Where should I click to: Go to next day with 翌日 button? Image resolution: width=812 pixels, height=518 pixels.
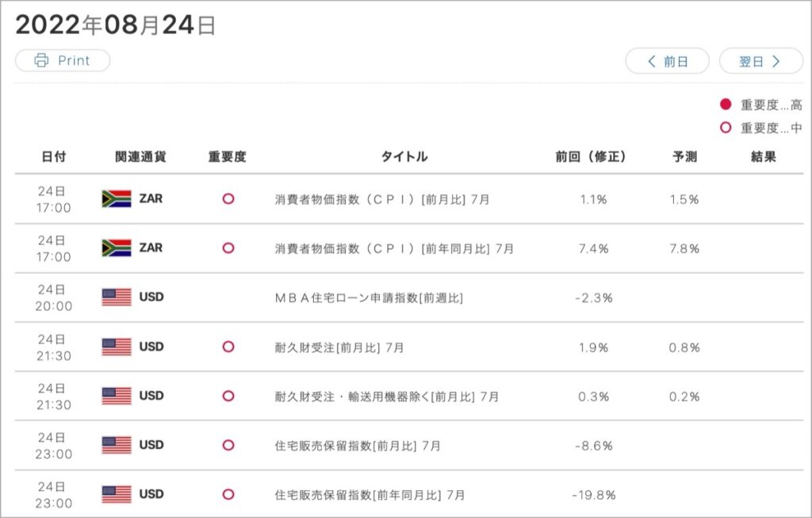[760, 61]
